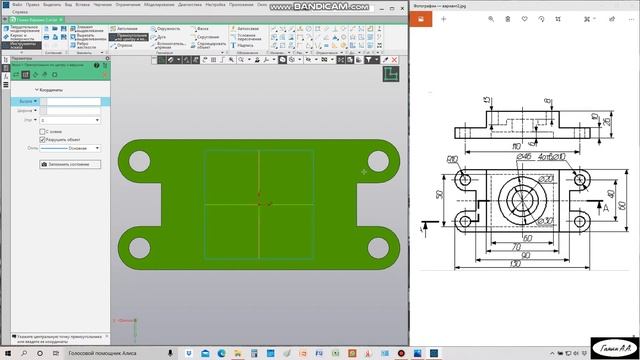
Task: Click Вырезать выдавливанием cut-extrude tool
Action: coord(87,37)
